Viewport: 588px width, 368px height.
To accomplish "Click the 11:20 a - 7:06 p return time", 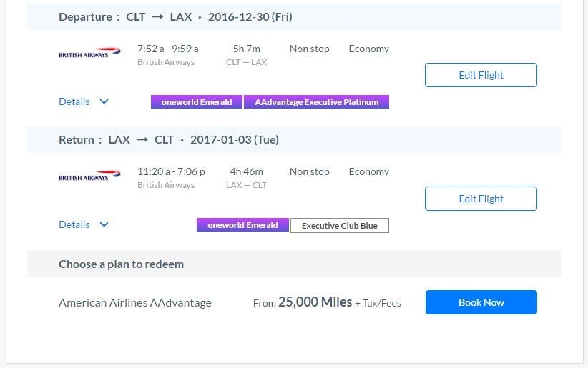I will coord(171,171).
